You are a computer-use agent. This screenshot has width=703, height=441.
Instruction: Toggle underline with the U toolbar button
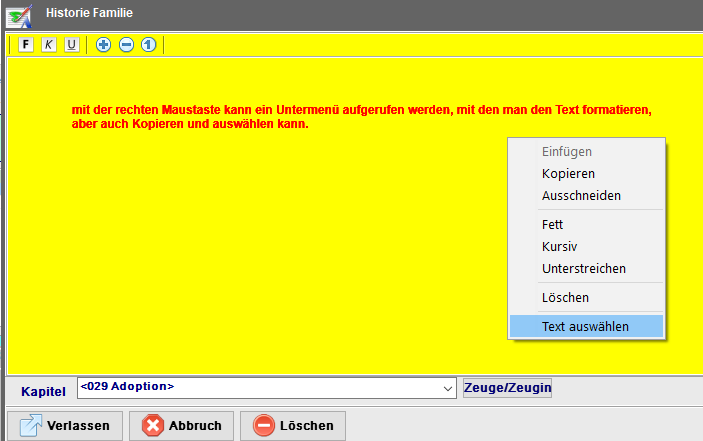pyautogui.click(x=72, y=45)
